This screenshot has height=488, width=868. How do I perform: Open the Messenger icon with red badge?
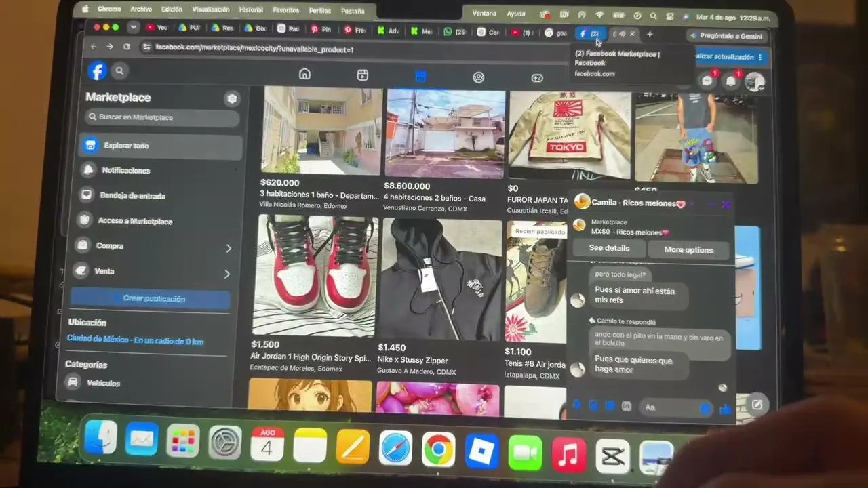tap(707, 81)
